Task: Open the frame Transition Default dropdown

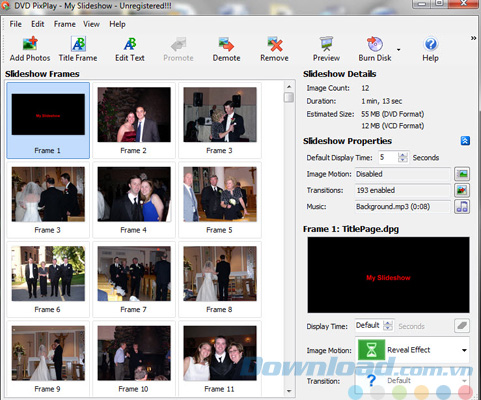Action: coord(464,381)
